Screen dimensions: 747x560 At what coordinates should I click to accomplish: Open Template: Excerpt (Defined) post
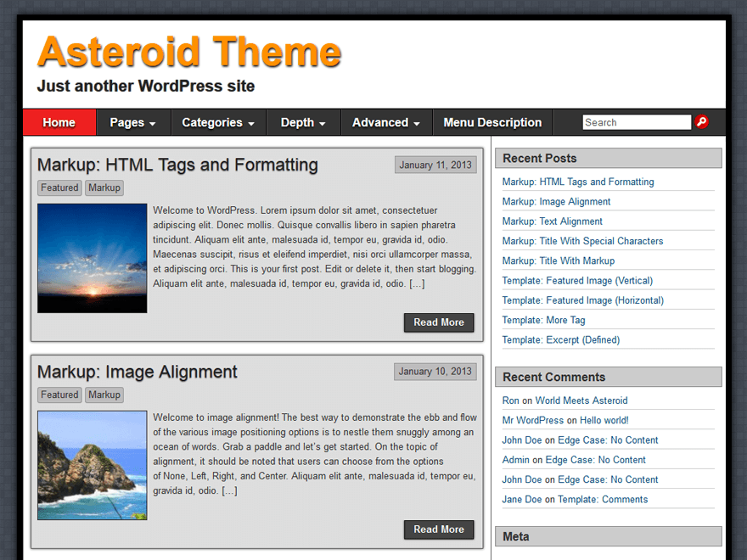pos(561,340)
